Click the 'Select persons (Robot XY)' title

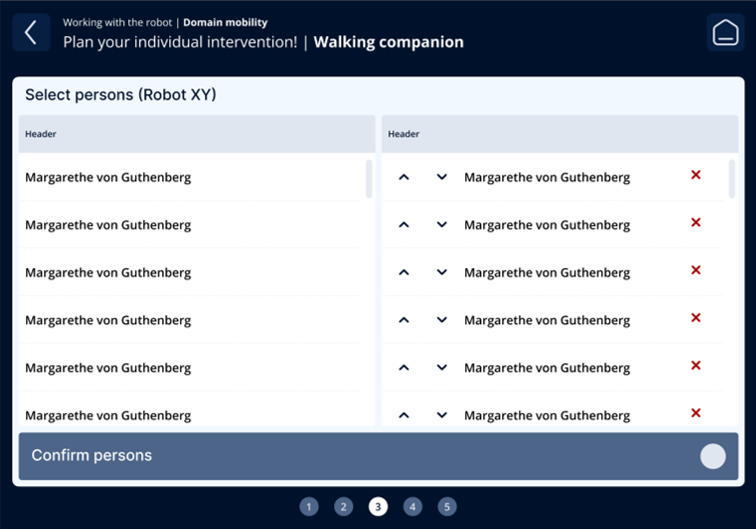(x=121, y=95)
